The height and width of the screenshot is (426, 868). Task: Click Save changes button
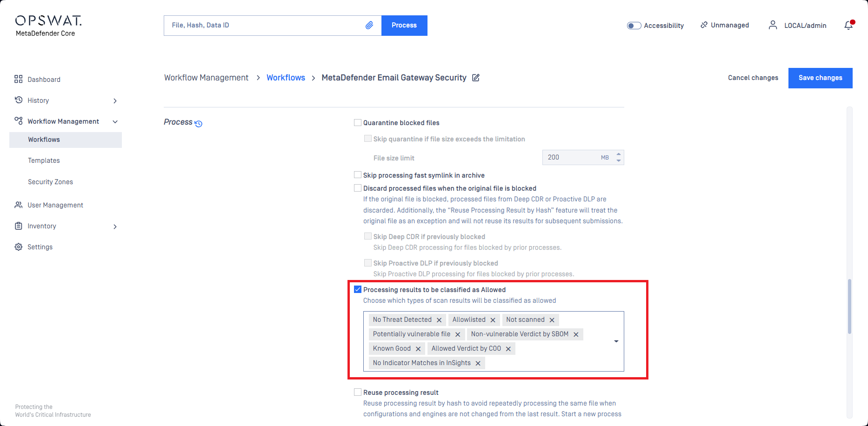821,78
